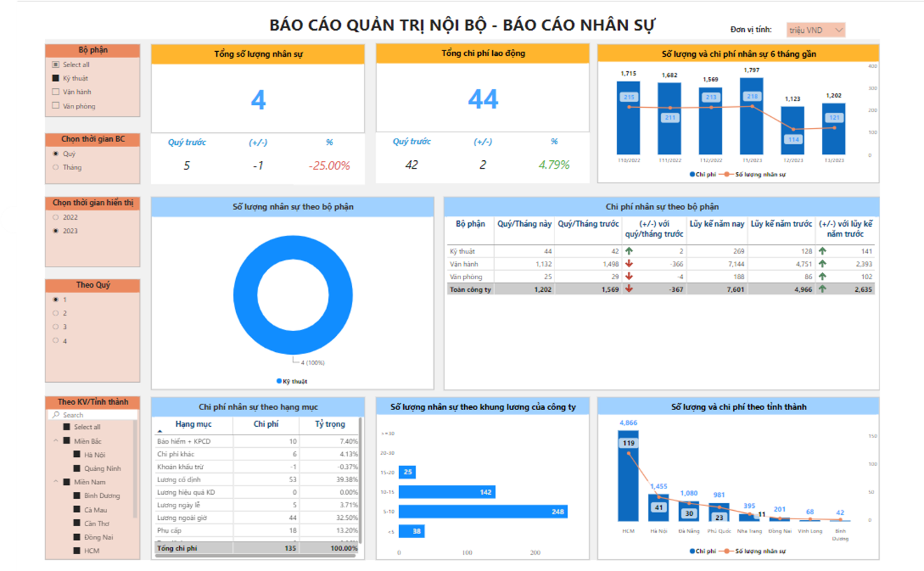The height and width of the screenshot is (571, 924).
Task: Choose year 2022 radio button
Action: pos(56,218)
